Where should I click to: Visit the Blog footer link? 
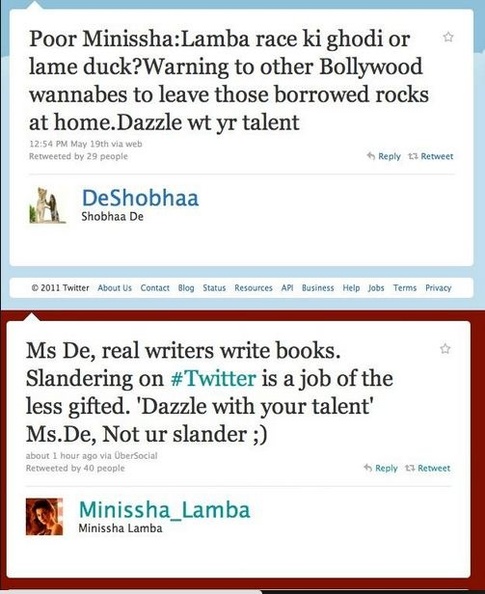[186, 288]
